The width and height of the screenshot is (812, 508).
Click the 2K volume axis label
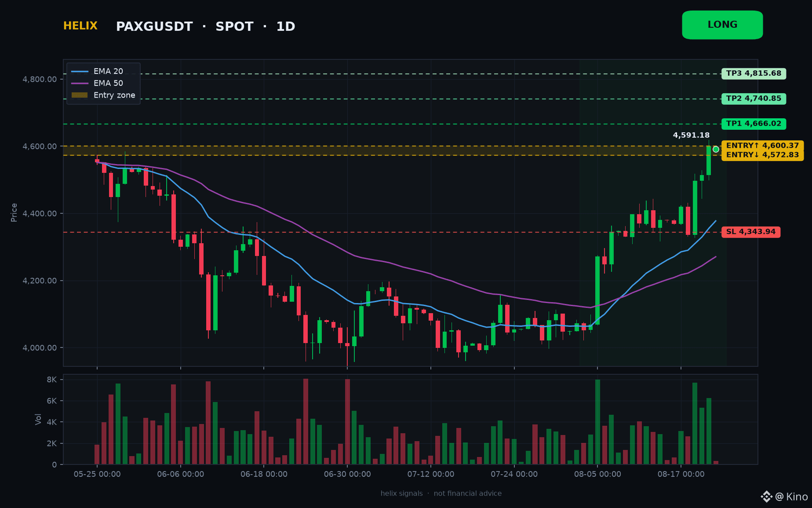coord(52,443)
